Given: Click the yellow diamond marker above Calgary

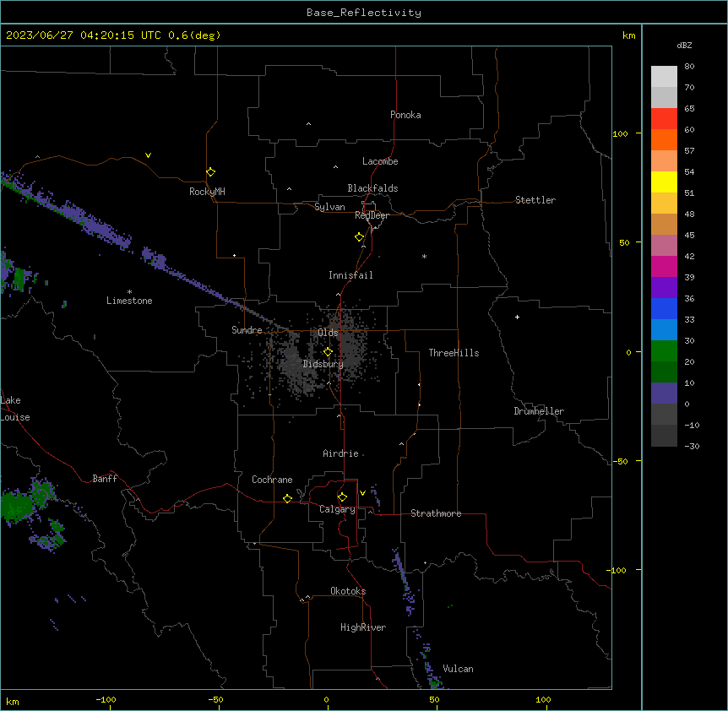Looking at the screenshot, I should (x=342, y=497).
